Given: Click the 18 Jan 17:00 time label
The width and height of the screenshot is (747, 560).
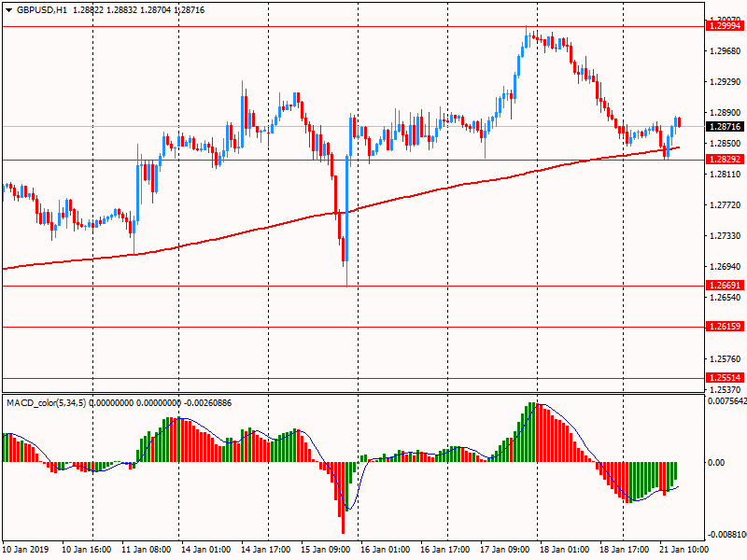Looking at the screenshot, I should coord(624,549).
